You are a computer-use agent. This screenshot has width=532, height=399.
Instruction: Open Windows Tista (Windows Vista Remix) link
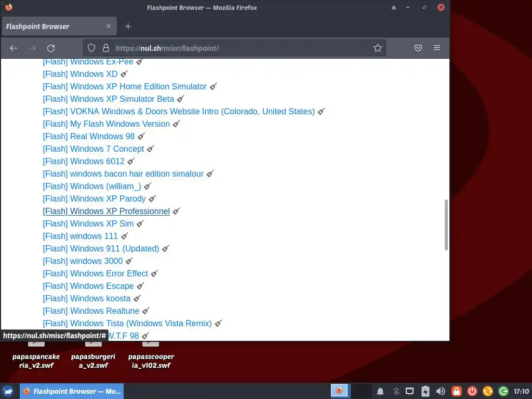point(127,324)
